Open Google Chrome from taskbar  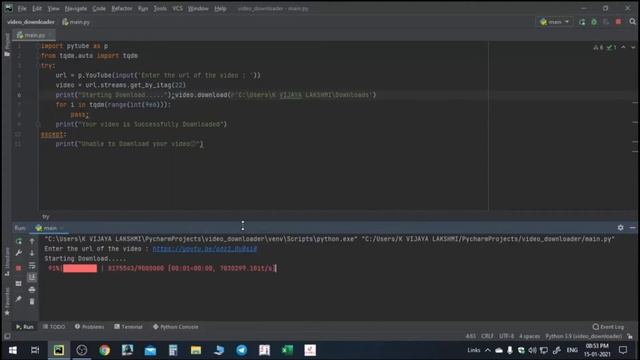click(x=104, y=350)
